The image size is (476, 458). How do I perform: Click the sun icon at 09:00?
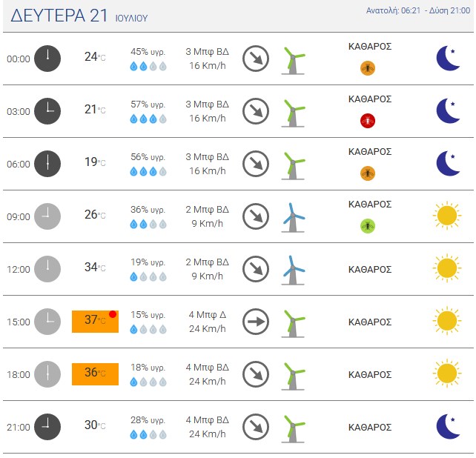click(447, 216)
